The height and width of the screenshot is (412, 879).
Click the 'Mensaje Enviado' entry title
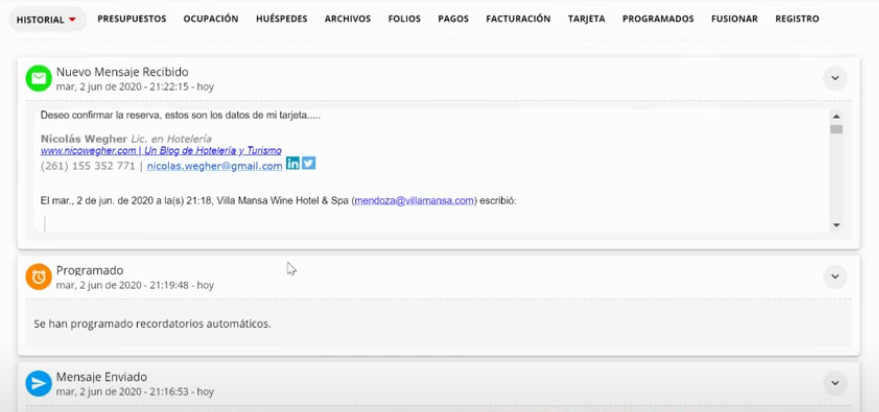(101, 377)
